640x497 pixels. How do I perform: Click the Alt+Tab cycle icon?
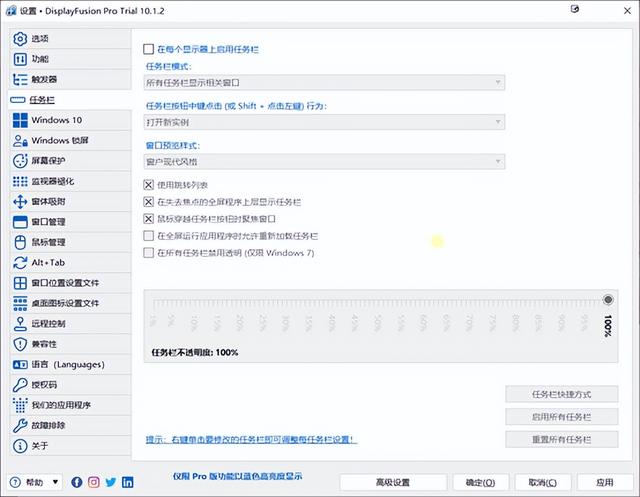tap(20, 263)
